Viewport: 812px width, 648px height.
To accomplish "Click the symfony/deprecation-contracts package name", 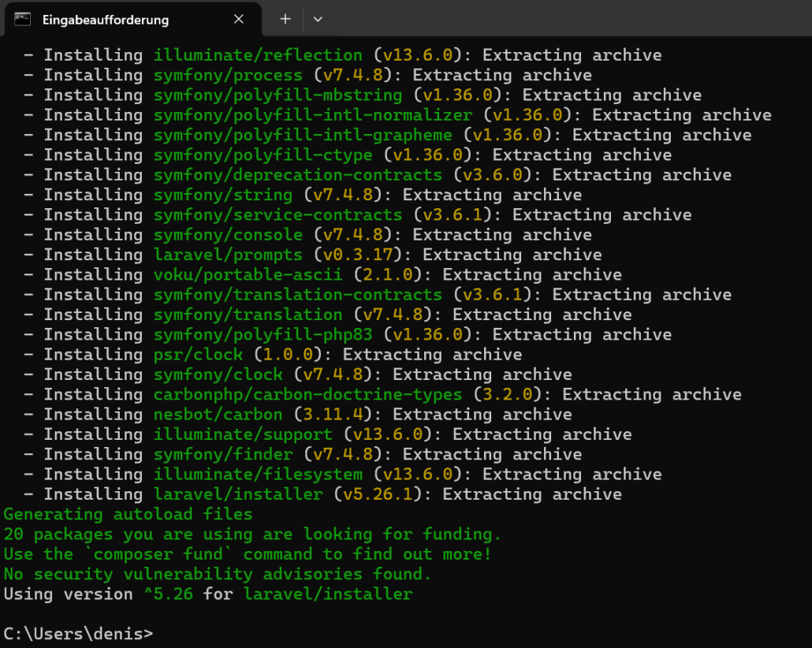I will (x=298, y=174).
